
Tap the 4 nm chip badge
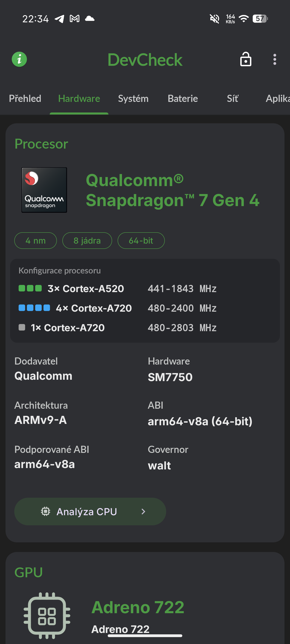(35, 241)
